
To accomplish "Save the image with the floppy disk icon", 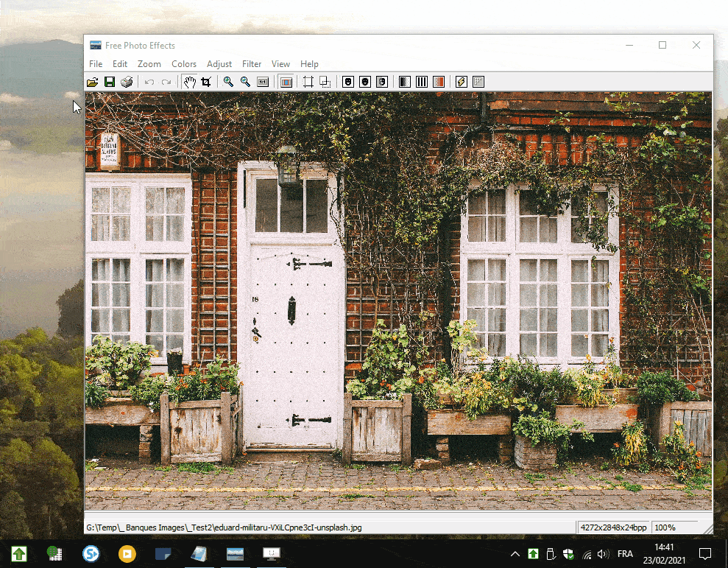I will coord(110,83).
